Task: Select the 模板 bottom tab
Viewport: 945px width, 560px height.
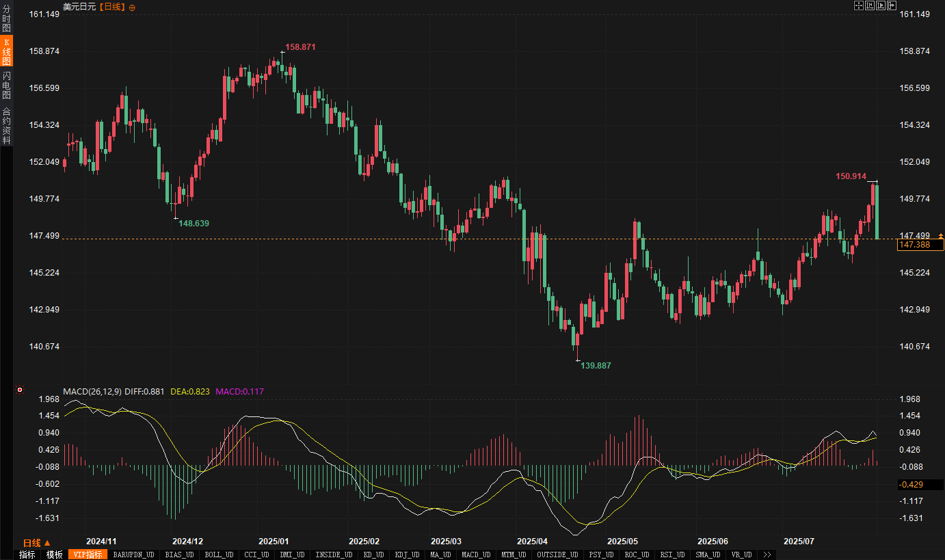Action: [x=54, y=555]
